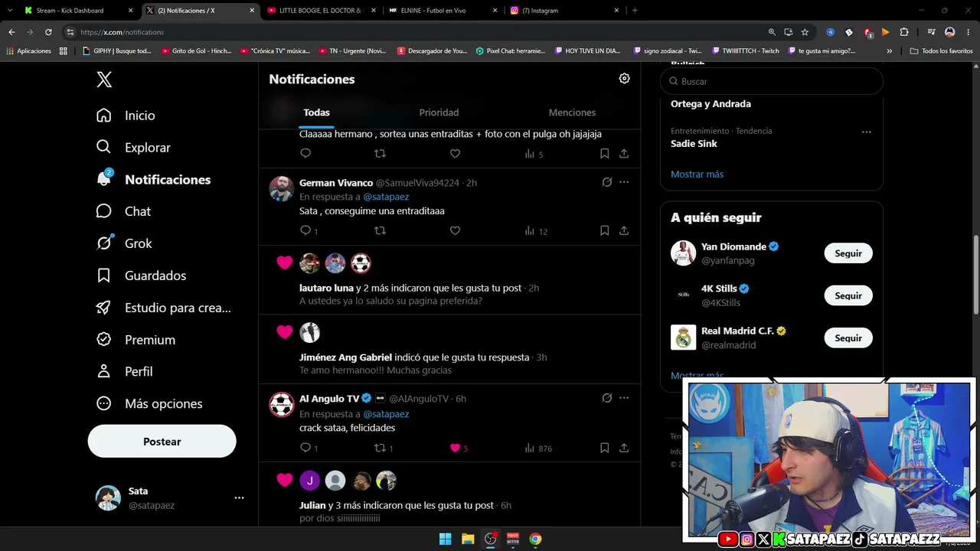Click the Postear button
Image resolution: width=980 pixels, height=551 pixels.
point(162,442)
